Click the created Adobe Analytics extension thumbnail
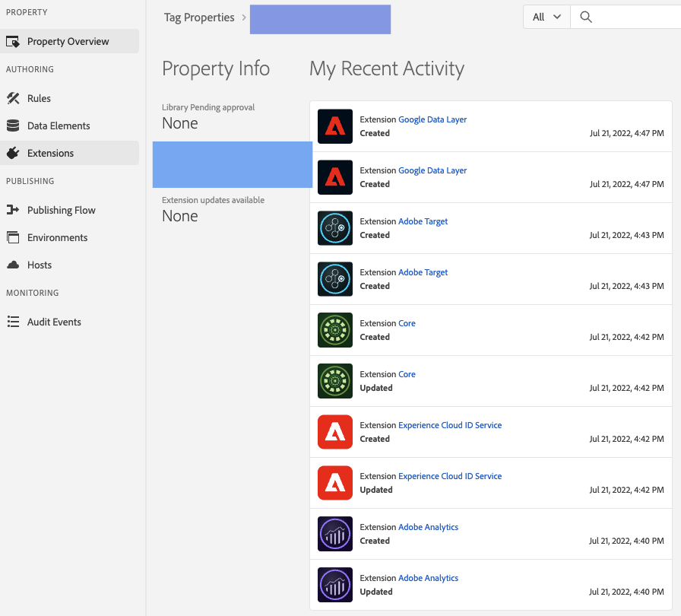This screenshot has width=681, height=616. coord(335,534)
